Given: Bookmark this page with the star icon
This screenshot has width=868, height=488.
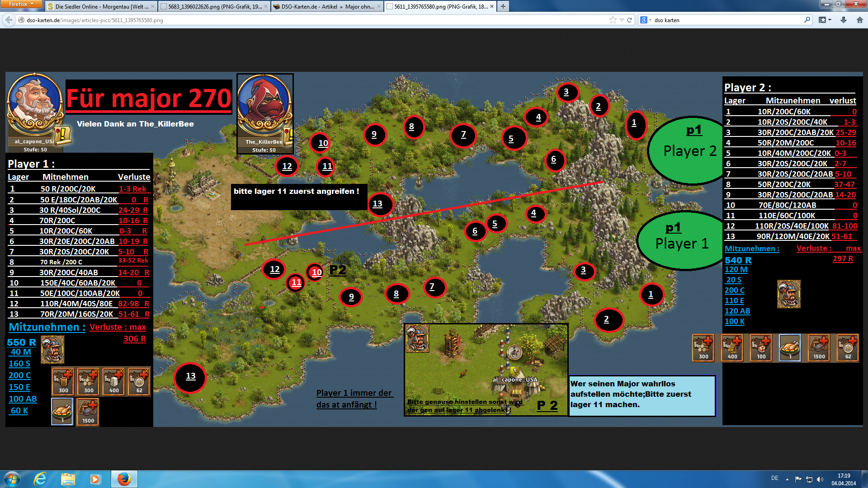Looking at the screenshot, I should pyautogui.click(x=613, y=20).
